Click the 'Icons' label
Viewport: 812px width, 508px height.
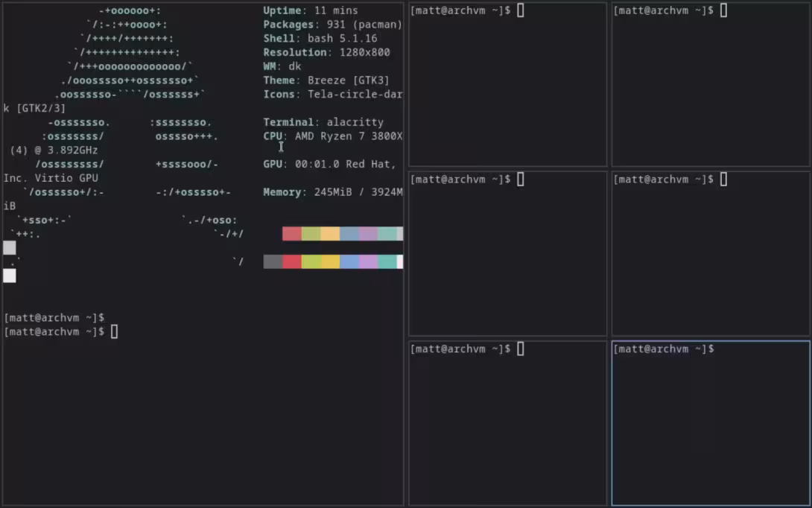(x=279, y=95)
